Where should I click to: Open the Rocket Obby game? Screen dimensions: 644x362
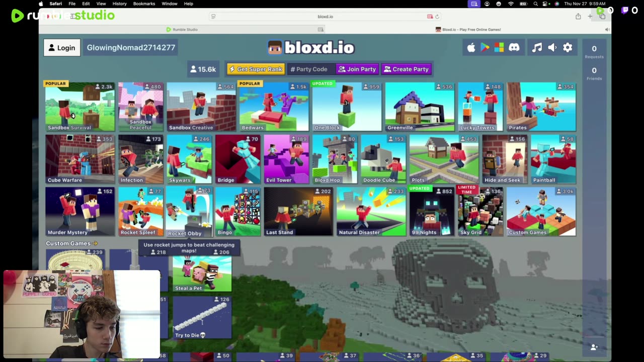[x=189, y=212]
